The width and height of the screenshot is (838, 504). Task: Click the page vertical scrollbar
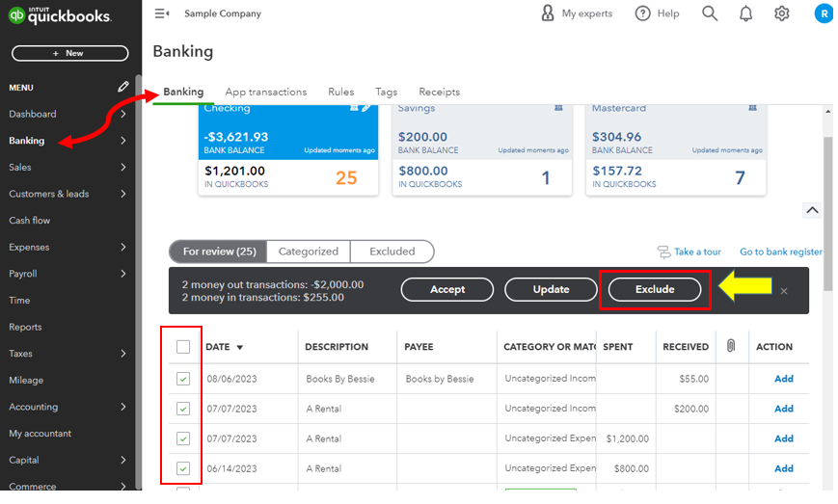828,212
